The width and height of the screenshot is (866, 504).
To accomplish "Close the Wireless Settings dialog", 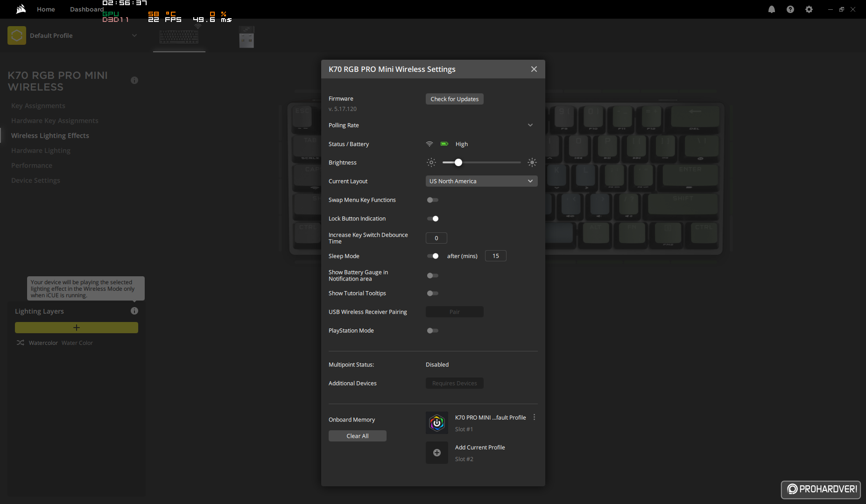I will click(x=534, y=69).
